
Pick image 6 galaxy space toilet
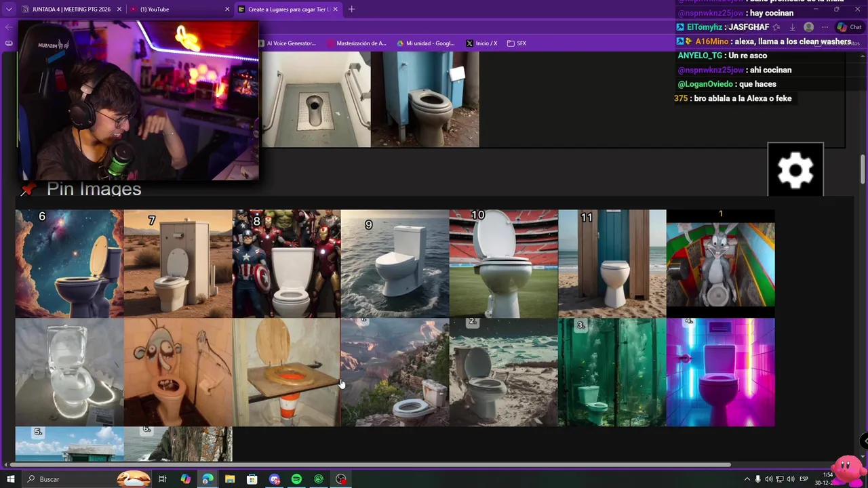click(70, 264)
